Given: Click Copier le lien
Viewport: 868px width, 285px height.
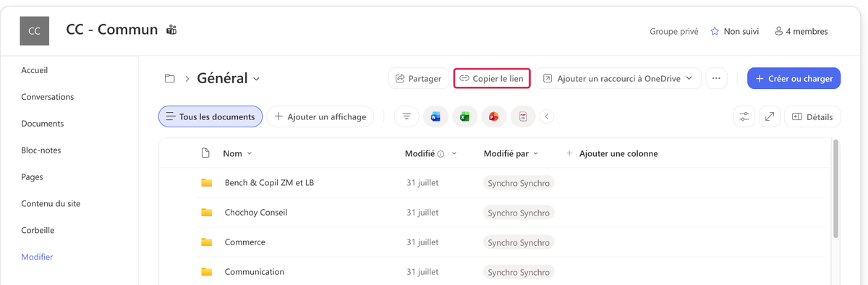Looking at the screenshot, I should (492, 78).
